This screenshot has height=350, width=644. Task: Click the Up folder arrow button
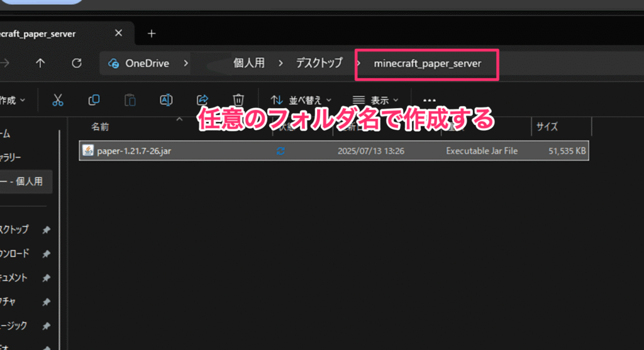click(x=40, y=63)
